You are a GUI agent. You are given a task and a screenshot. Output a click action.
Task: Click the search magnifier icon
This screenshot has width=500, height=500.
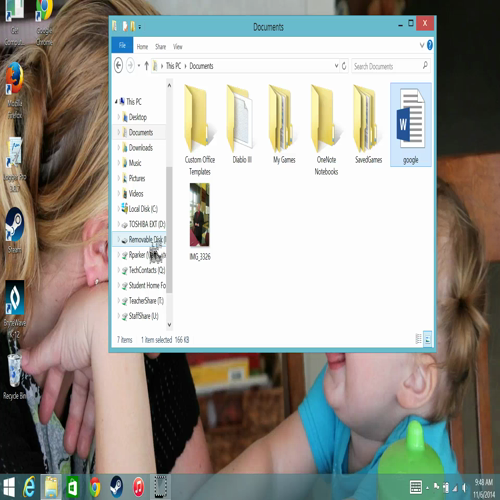coord(425,65)
